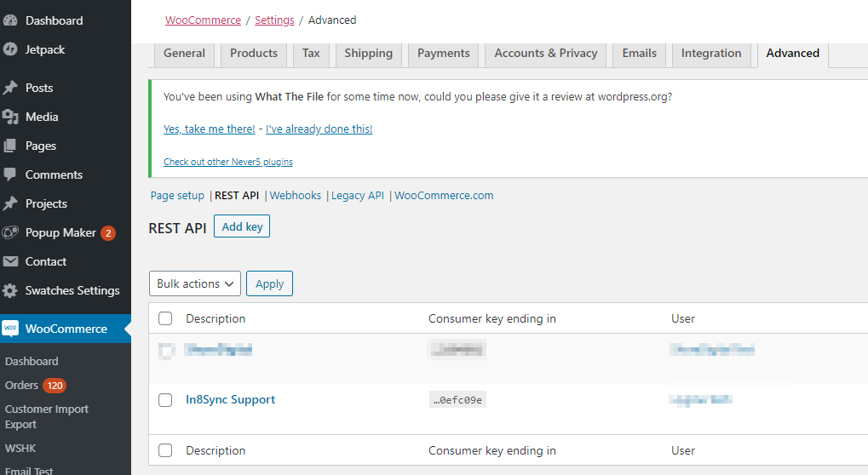Click the Media icon in sidebar
The width and height of the screenshot is (868, 475).
click(x=11, y=117)
